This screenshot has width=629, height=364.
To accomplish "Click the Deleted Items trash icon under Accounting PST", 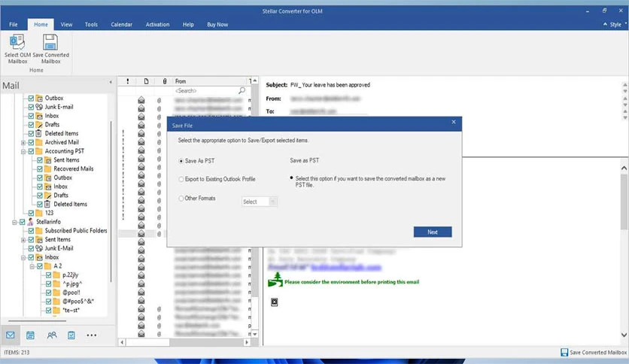I will [x=47, y=204].
